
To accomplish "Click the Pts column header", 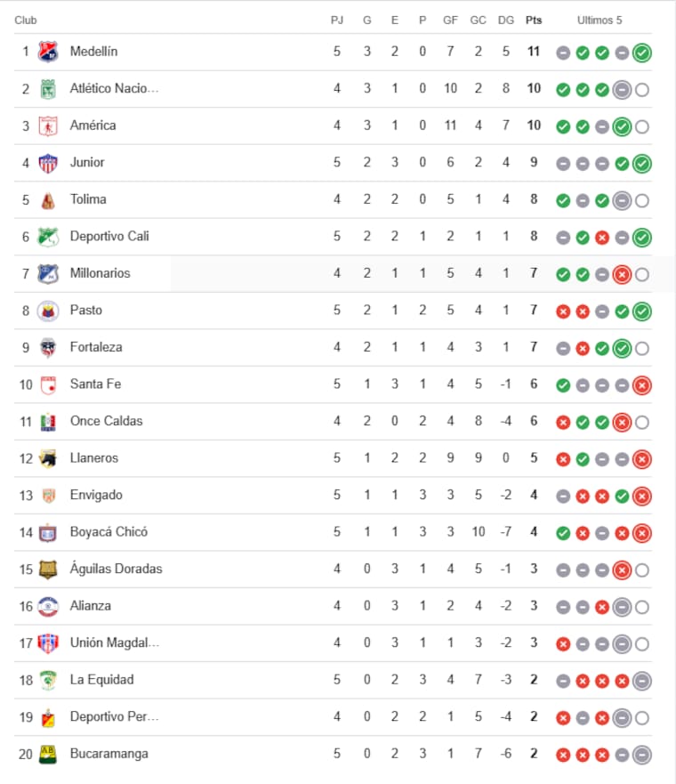I will 534,20.
